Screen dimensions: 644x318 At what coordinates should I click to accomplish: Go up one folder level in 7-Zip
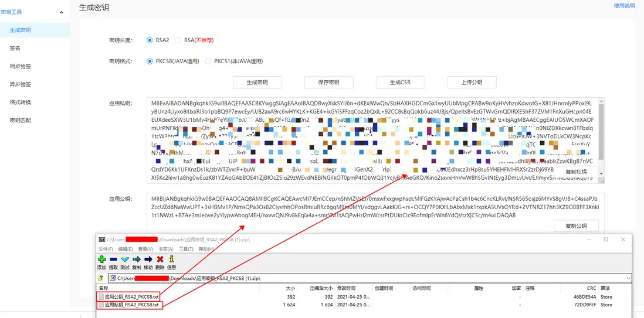pos(101,278)
